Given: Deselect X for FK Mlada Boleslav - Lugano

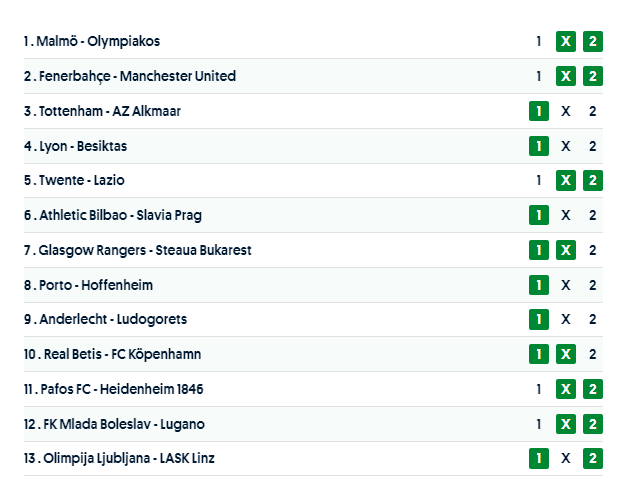Looking at the screenshot, I should click(x=565, y=424).
